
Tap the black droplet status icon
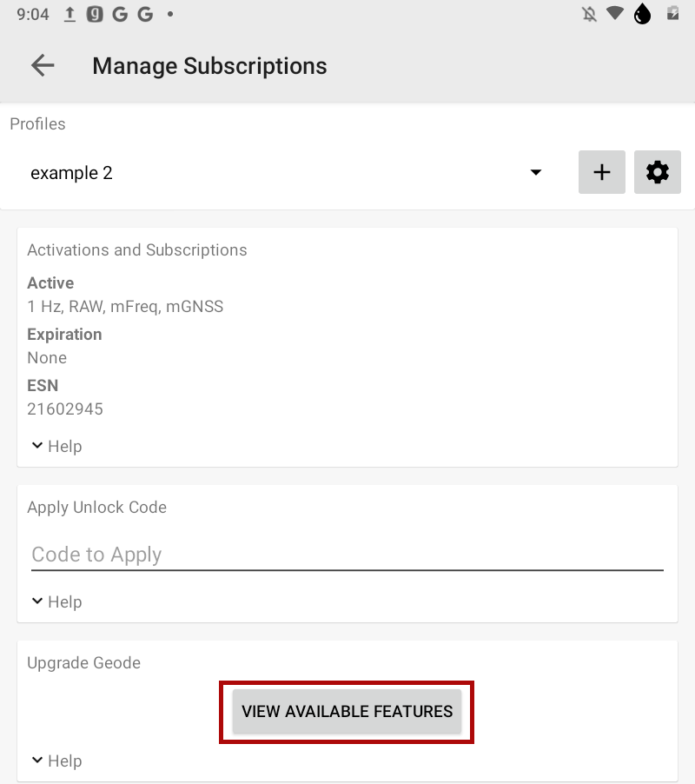pyautogui.click(x=642, y=15)
